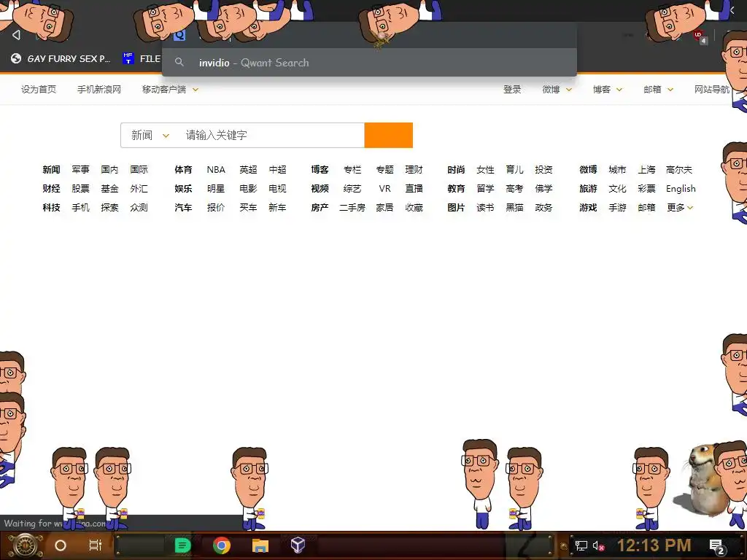The width and height of the screenshot is (747, 560).
Task: Open the 新闻 search category dropdown
Action: (x=150, y=135)
